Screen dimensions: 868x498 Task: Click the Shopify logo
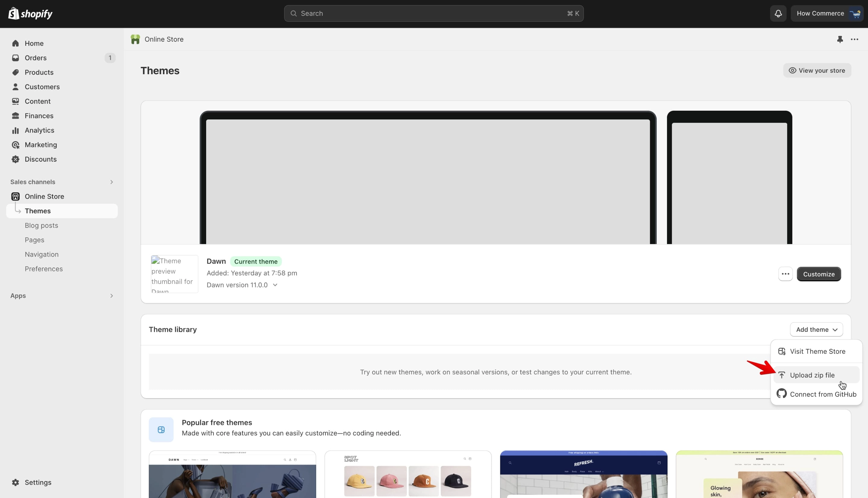[x=30, y=14]
